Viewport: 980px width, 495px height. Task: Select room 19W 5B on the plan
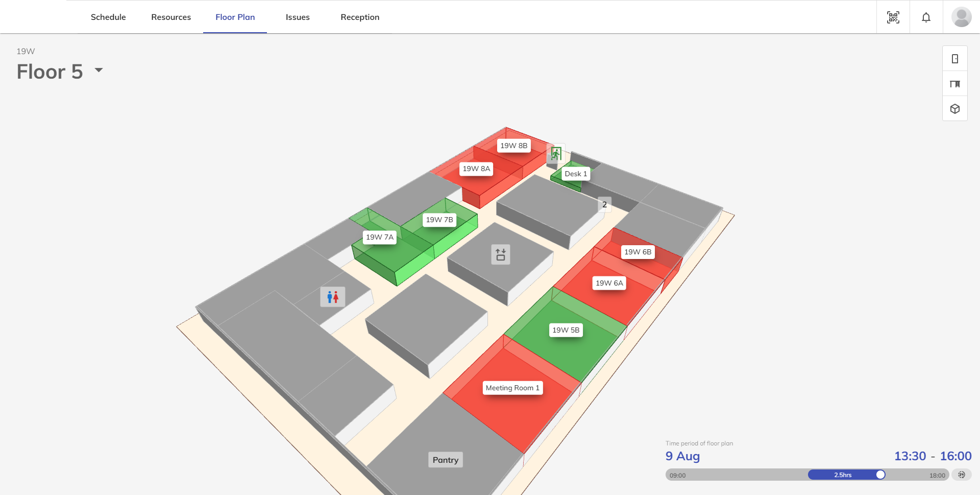[566, 330]
